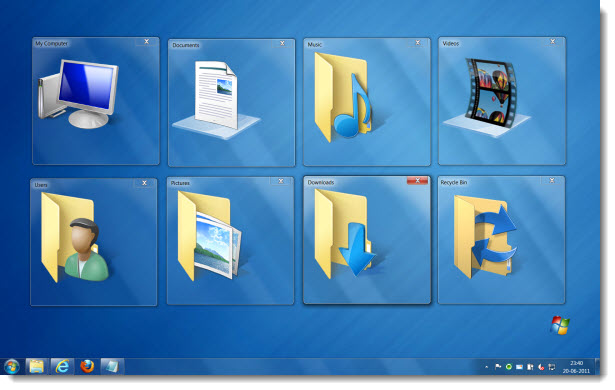Close the Documents tile
The width and height of the screenshot is (615, 390).
[282, 43]
